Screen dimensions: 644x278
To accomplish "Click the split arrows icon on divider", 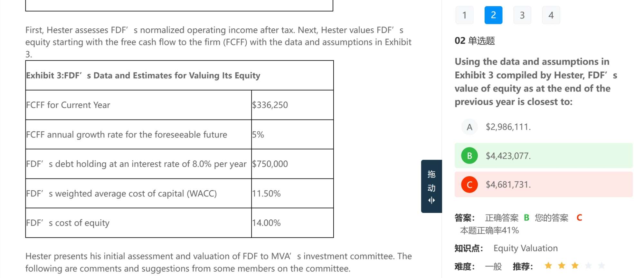I will tap(431, 200).
